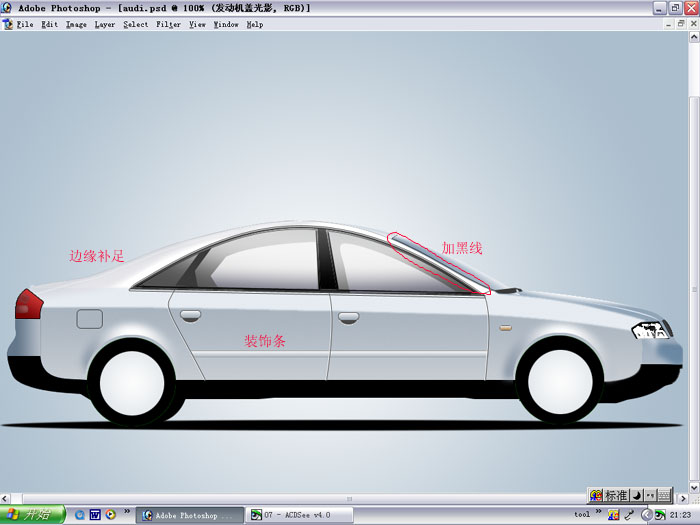Expand hidden Quick Launch items chevron
Screen dimensions: 700x525
point(127,512)
